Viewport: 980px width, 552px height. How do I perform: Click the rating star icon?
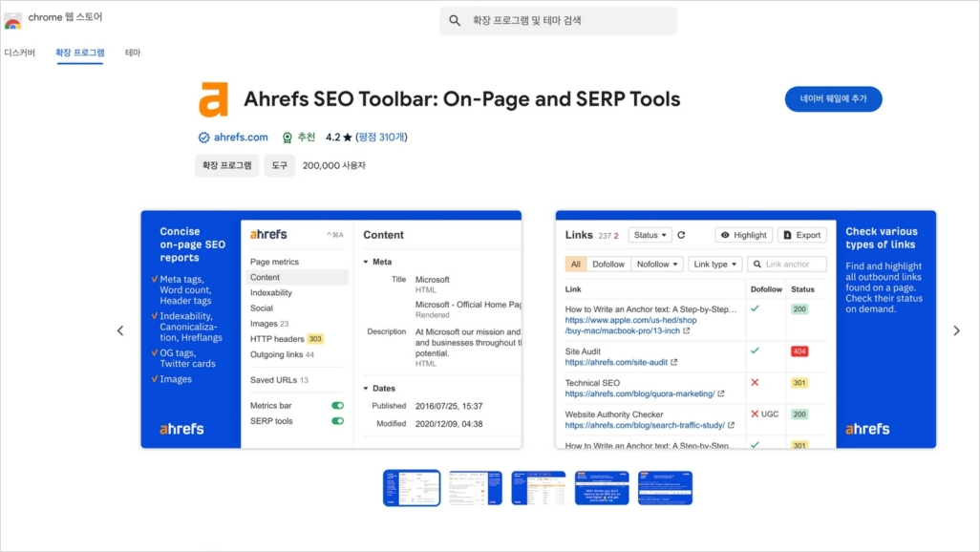(x=348, y=138)
